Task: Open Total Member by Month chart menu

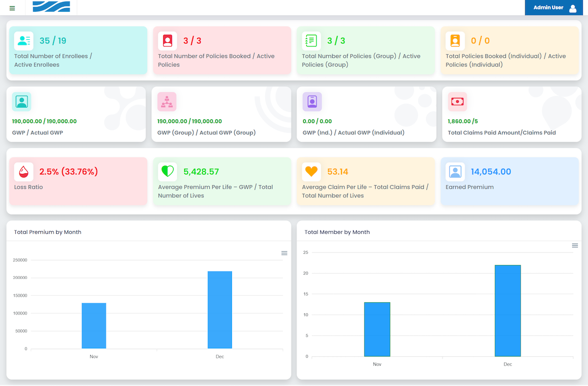Action: pyautogui.click(x=575, y=246)
